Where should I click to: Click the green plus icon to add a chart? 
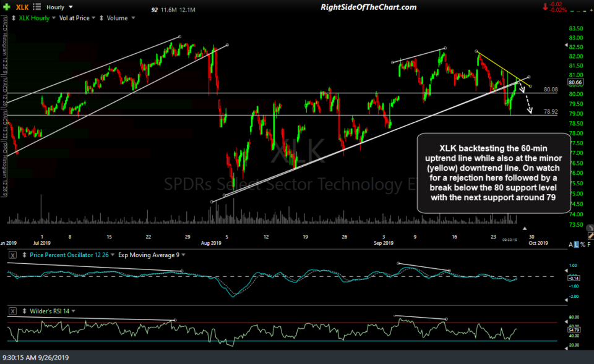(6, 7)
